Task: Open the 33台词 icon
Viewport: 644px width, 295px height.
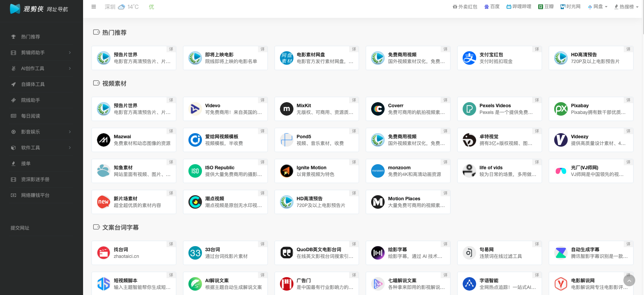Action: point(195,253)
